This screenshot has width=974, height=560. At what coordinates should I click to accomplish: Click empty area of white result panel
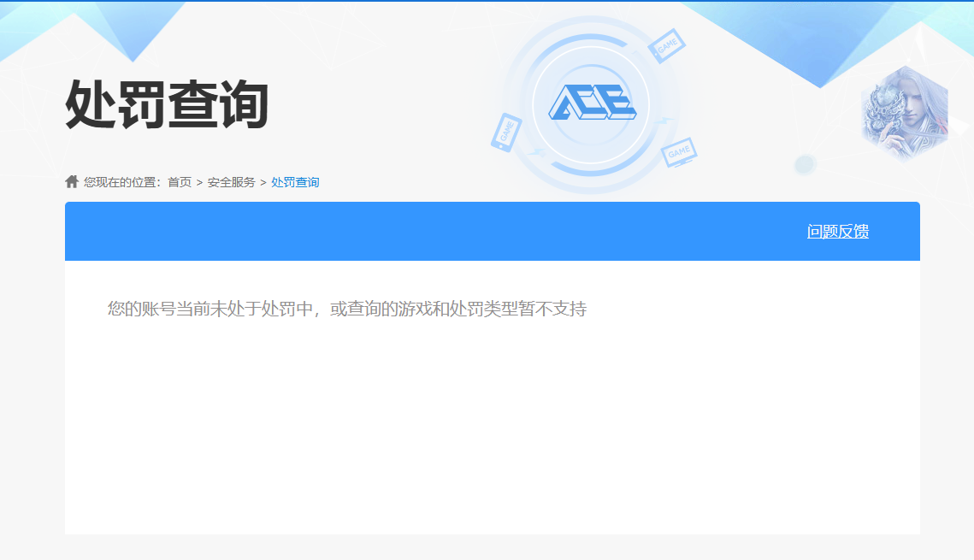[x=492, y=427]
